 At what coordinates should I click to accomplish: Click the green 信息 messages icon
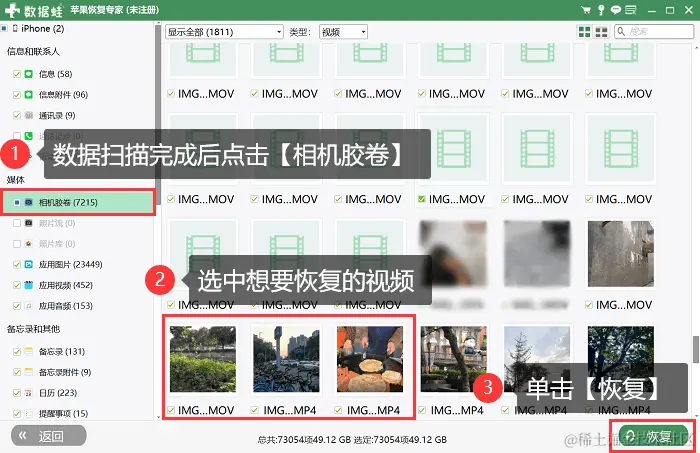pos(29,74)
